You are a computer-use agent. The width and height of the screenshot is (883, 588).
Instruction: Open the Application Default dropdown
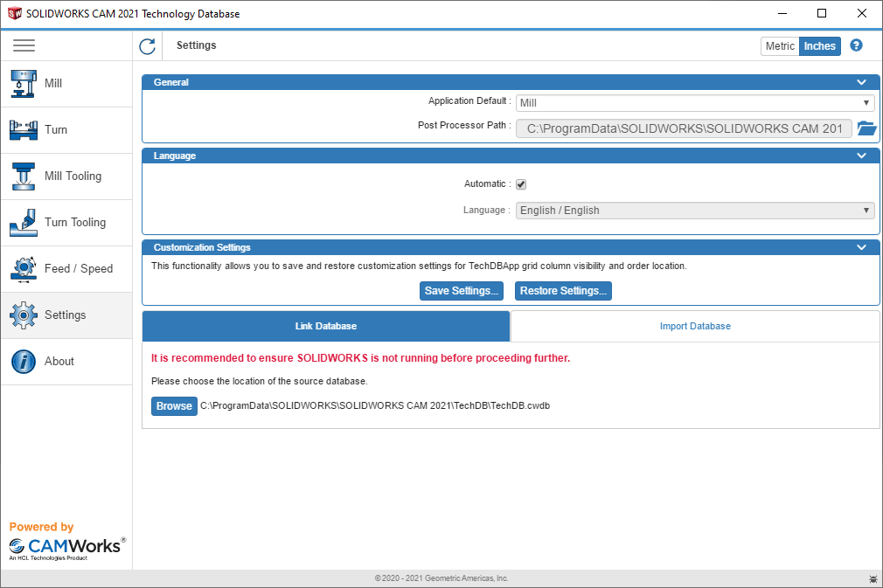pyautogui.click(x=695, y=103)
